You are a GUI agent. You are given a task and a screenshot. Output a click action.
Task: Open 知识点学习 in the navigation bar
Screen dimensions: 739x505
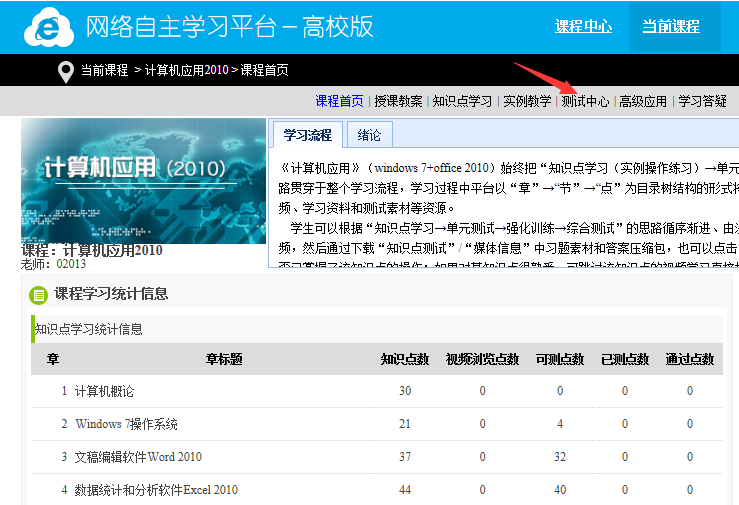point(462,101)
